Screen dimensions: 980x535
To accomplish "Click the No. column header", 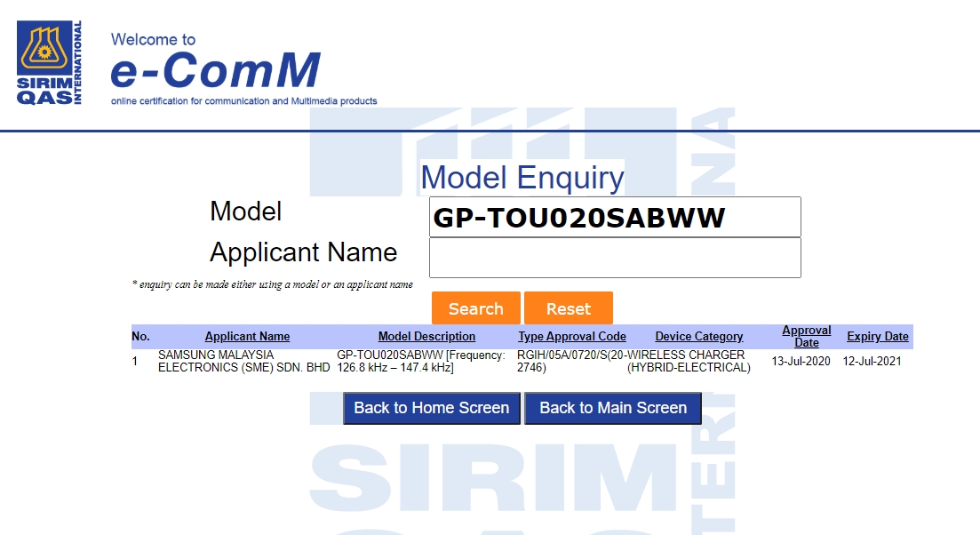I will click(x=140, y=337).
